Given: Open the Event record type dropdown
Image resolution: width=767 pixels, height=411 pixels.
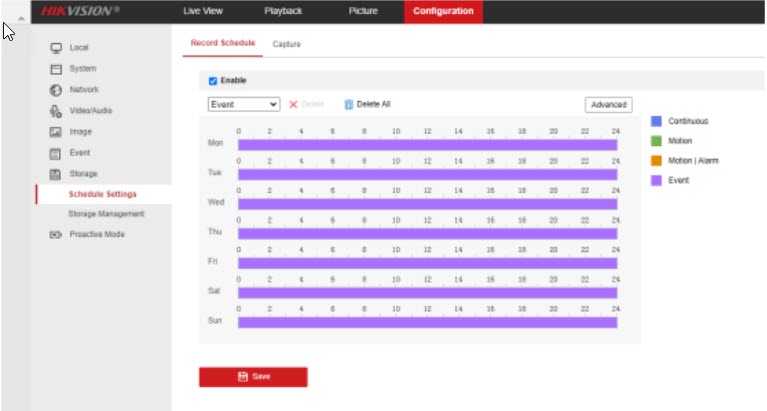Looking at the screenshot, I should [244, 104].
